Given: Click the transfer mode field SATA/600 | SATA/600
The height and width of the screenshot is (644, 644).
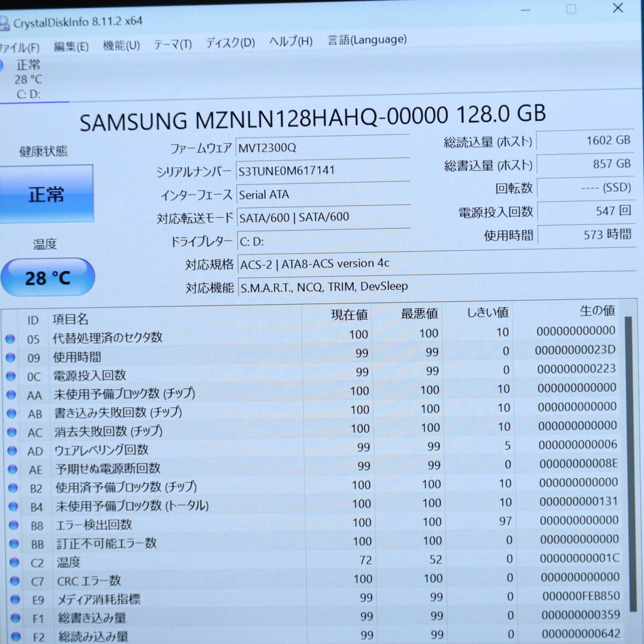Looking at the screenshot, I should click(324, 217).
